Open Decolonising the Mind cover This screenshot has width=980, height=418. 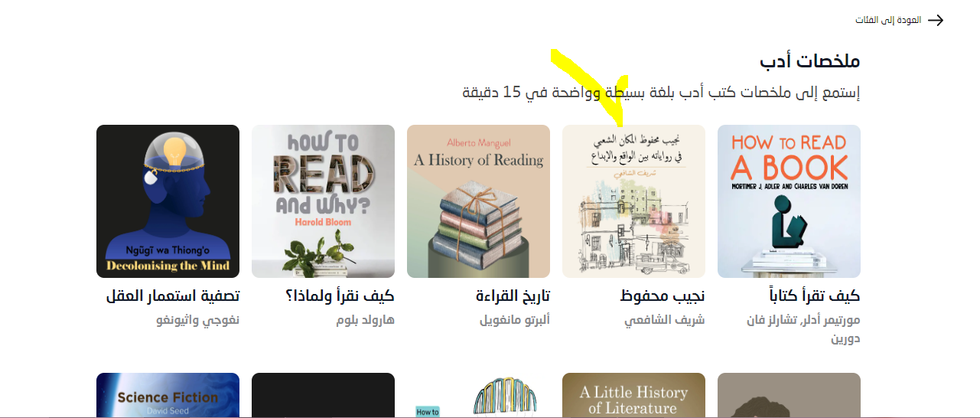(x=168, y=201)
